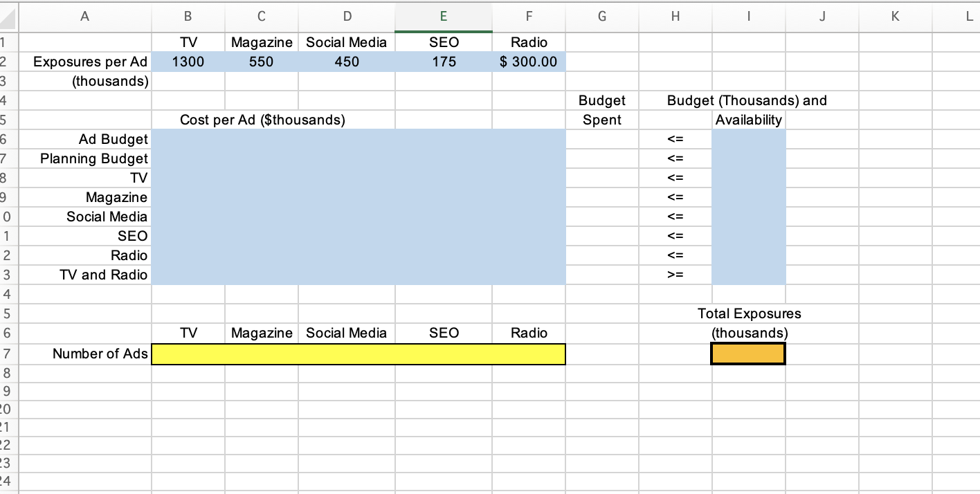Select the '(thousands)' cell under Exposures per Ad
Viewport: 980px width, 494px height.
[84, 81]
